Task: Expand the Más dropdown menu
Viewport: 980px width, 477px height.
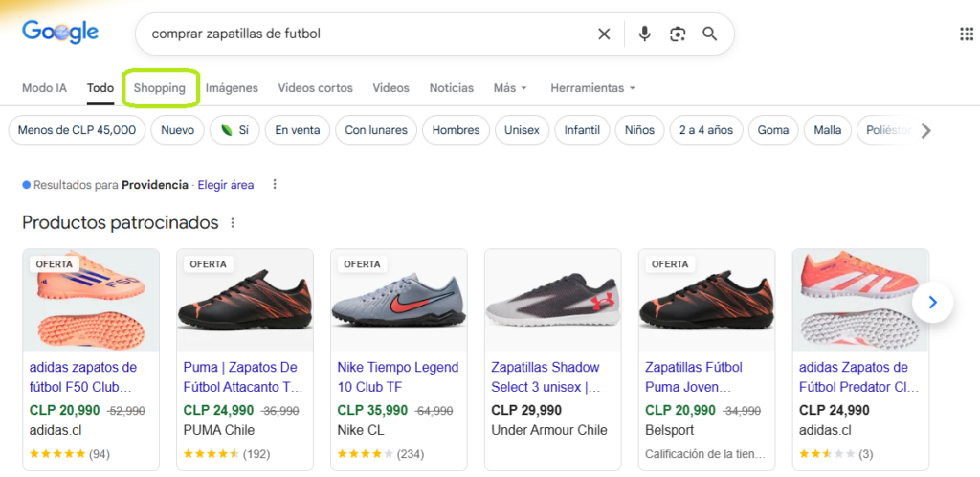Action: coord(510,88)
